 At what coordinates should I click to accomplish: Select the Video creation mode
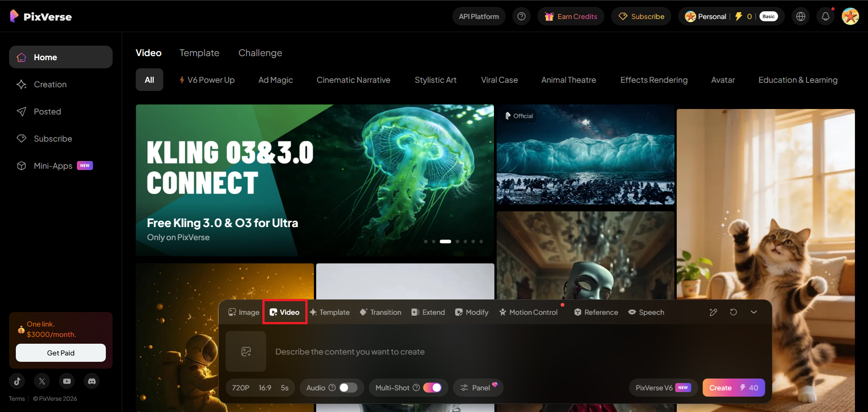[285, 312]
